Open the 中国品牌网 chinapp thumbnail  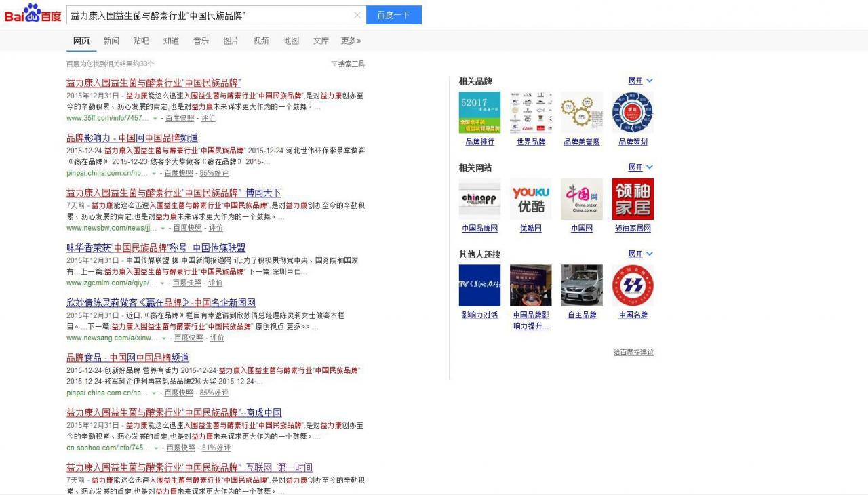tap(479, 199)
